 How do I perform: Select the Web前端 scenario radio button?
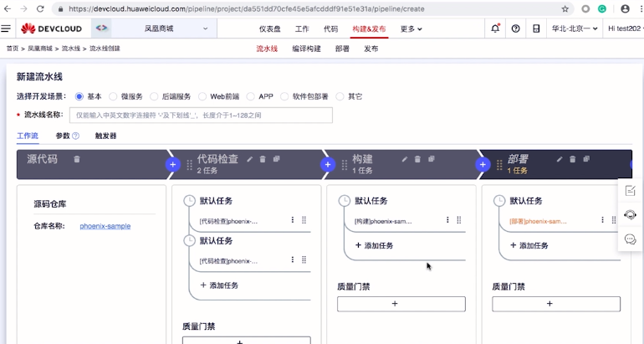[202, 96]
